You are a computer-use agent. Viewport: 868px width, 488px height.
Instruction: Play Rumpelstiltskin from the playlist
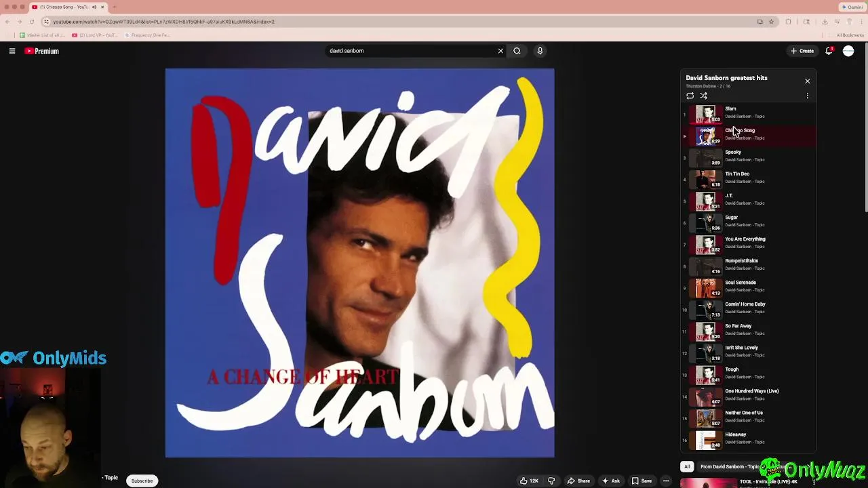(749, 266)
